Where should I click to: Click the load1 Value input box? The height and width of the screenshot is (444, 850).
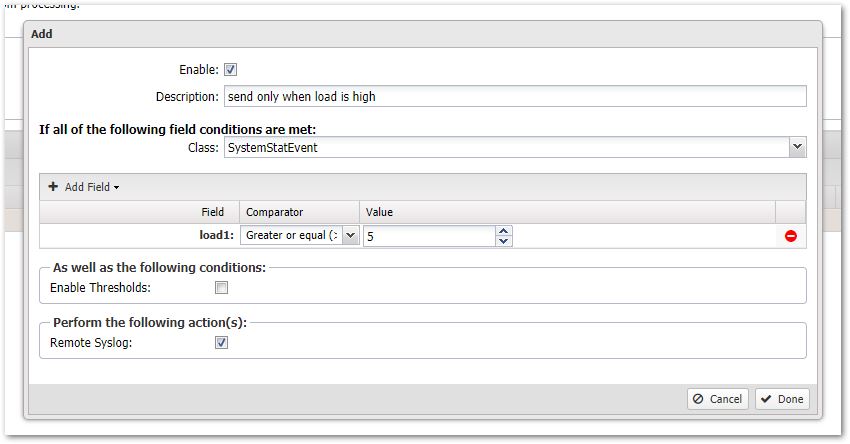pyautogui.click(x=428, y=236)
